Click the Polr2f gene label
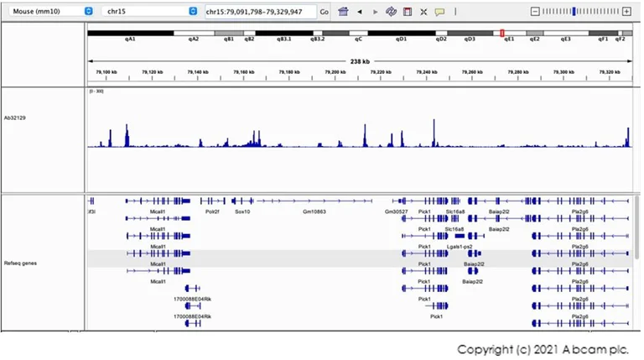This screenshot has width=644, height=360. pyautogui.click(x=212, y=212)
